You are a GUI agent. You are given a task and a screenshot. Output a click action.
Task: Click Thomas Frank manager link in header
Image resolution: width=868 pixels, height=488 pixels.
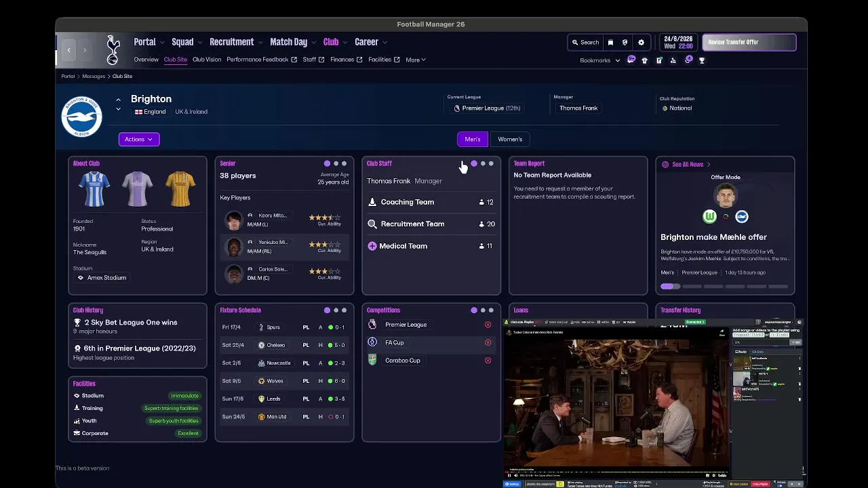pos(578,108)
